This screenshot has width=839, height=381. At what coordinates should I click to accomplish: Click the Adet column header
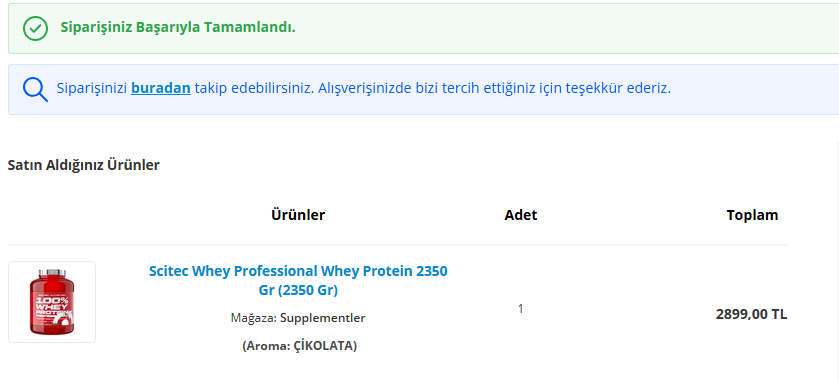point(521,215)
